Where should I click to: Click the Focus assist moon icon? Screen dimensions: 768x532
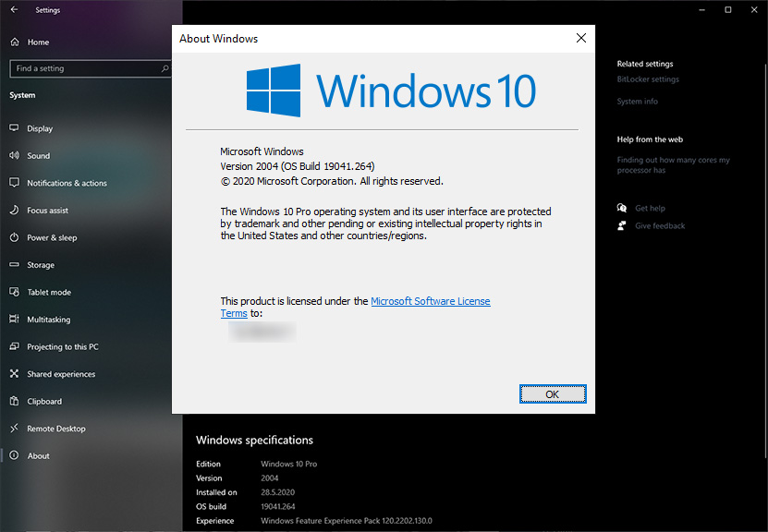point(14,210)
